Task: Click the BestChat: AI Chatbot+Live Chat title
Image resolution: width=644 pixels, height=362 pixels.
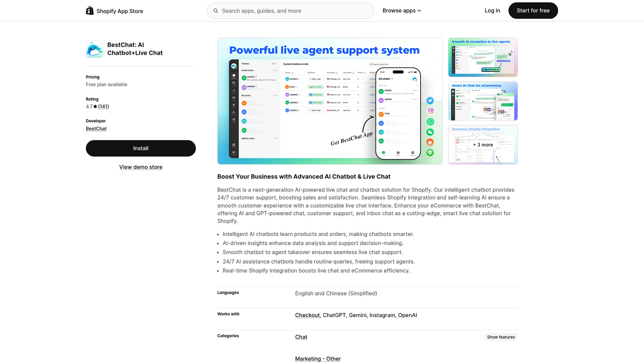Action: click(135, 49)
